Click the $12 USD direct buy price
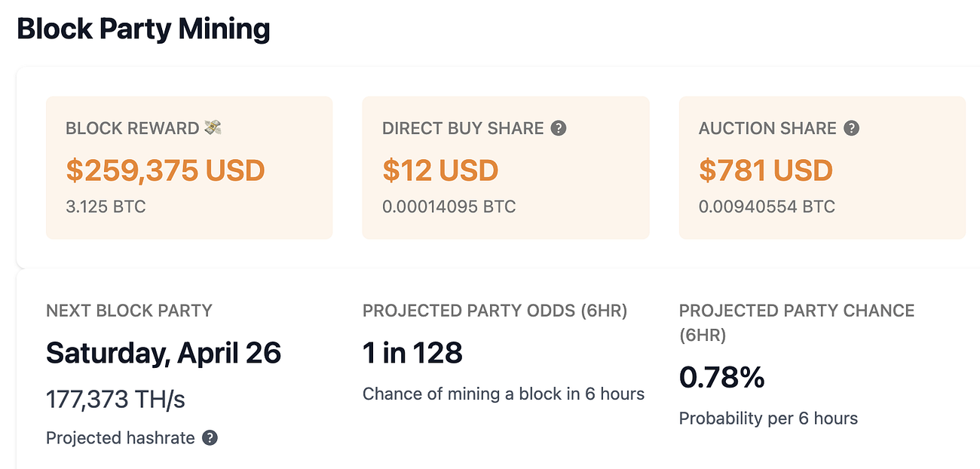 pos(440,170)
